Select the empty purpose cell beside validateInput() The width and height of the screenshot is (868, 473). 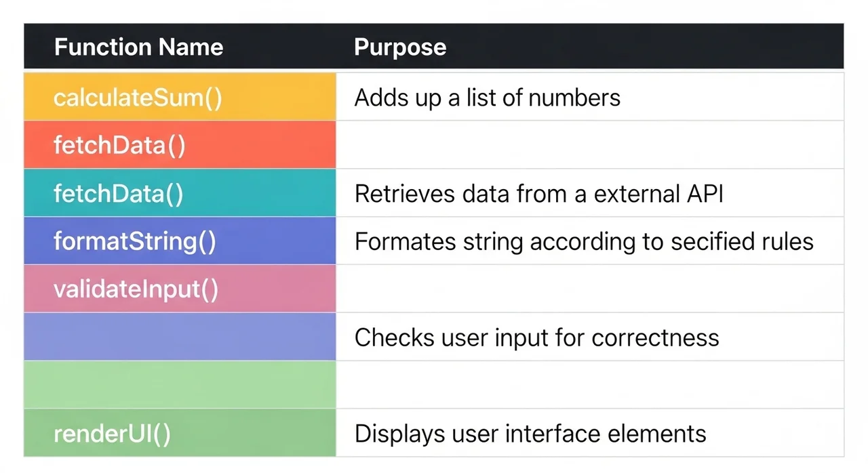point(589,289)
